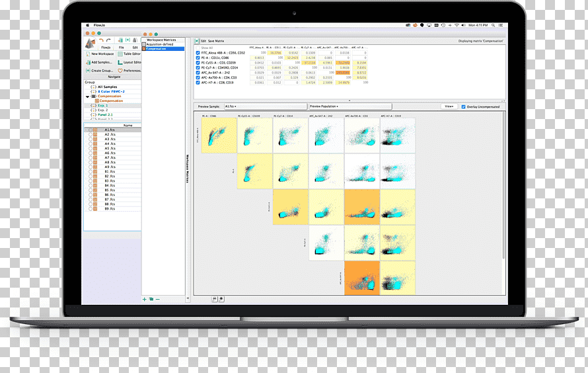588x373 pixels.
Task: Select sample B3 .fcs in list
Action: pos(110,181)
